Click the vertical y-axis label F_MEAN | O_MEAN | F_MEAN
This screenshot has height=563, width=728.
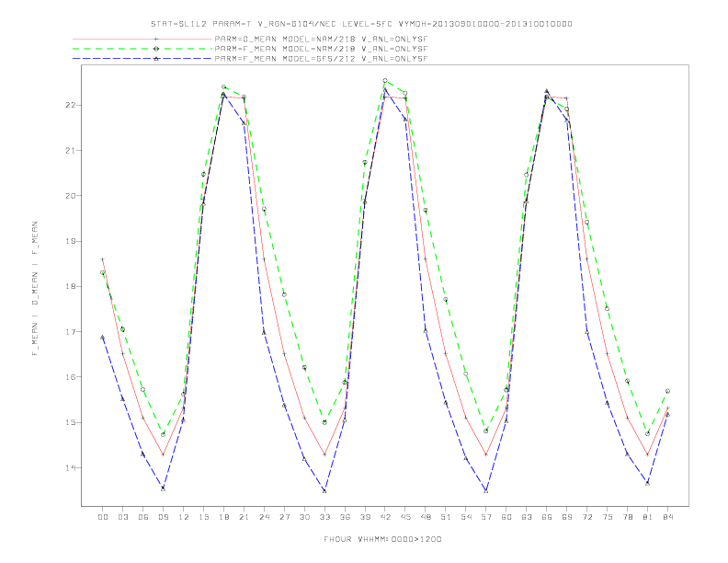[35, 289]
